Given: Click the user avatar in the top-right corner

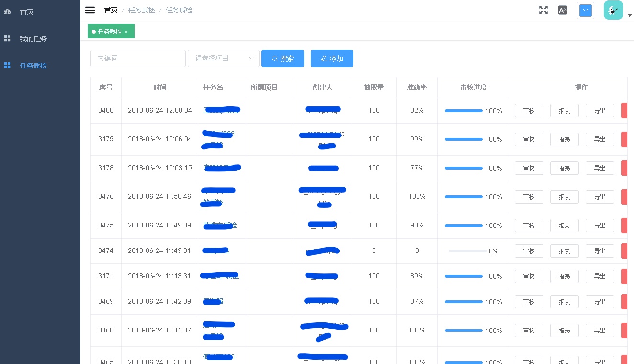Looking at the screenshot, I should point(613,10).
